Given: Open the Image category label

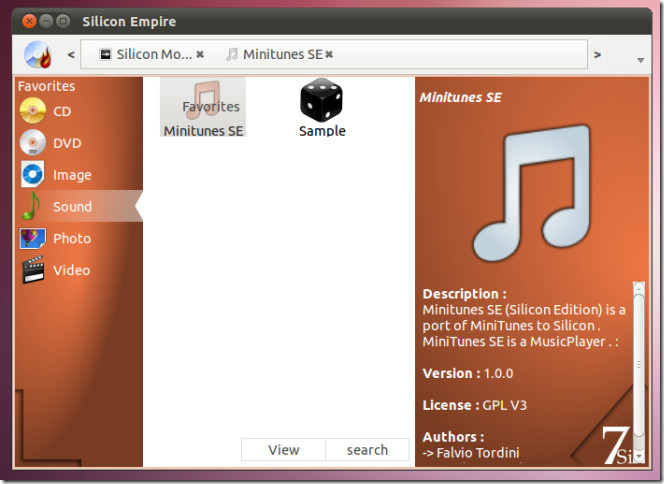Looking at the screenshot, I should click(x=72, y=175).
